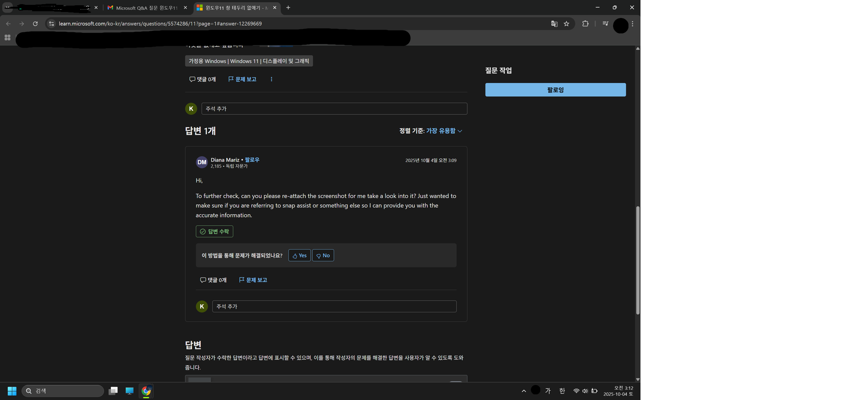The height and width of the screenshot is (400, 868).
Task: Click the address bar URL
Action: point(160,24)
